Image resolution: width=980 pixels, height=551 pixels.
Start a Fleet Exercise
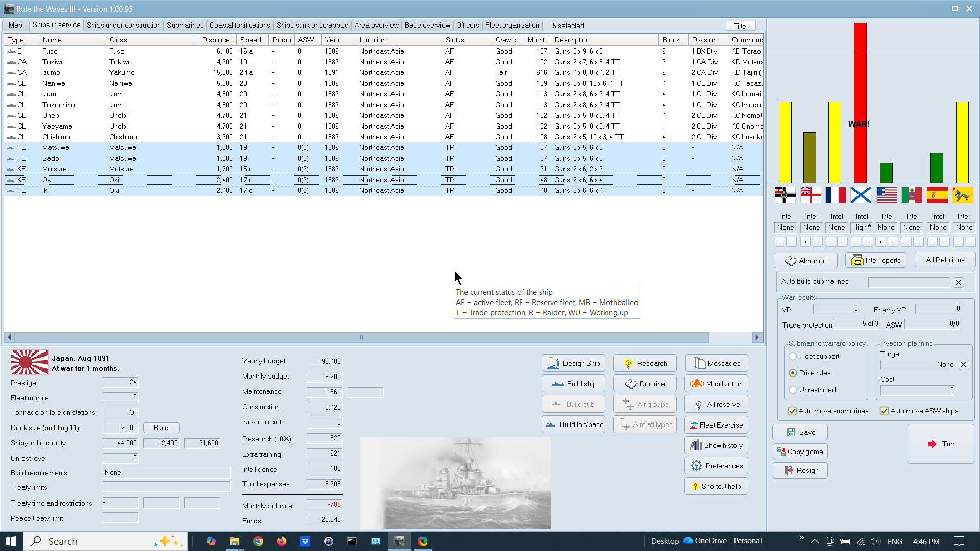tap(717, 425)
